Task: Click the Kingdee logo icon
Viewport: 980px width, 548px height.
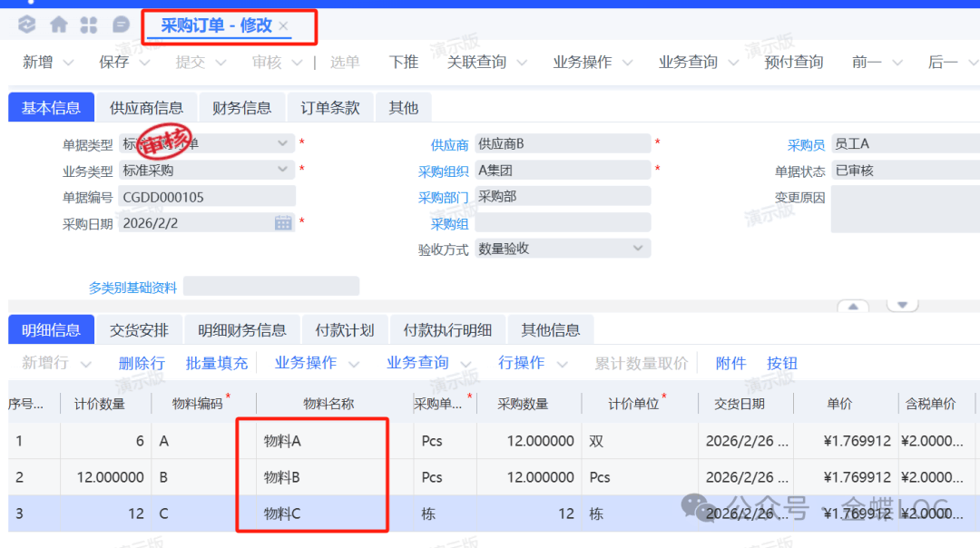Action: [x=27, y=24]
